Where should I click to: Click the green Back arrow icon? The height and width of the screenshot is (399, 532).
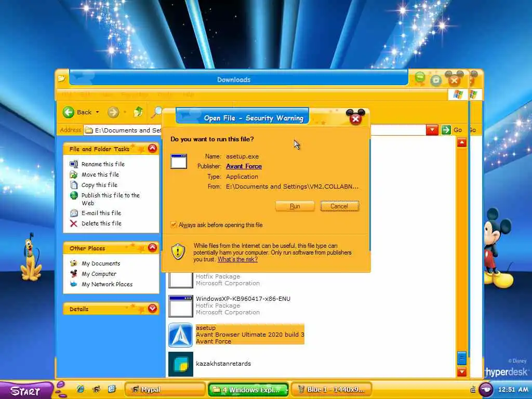(69, 112)
